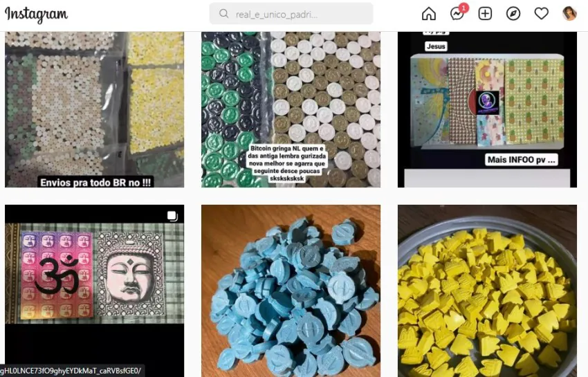The width and height of the screenshot is (588, 377).
Task: Open post with pineapple pattern sheets
Action: pyautogui.click(x=487, y=109)
